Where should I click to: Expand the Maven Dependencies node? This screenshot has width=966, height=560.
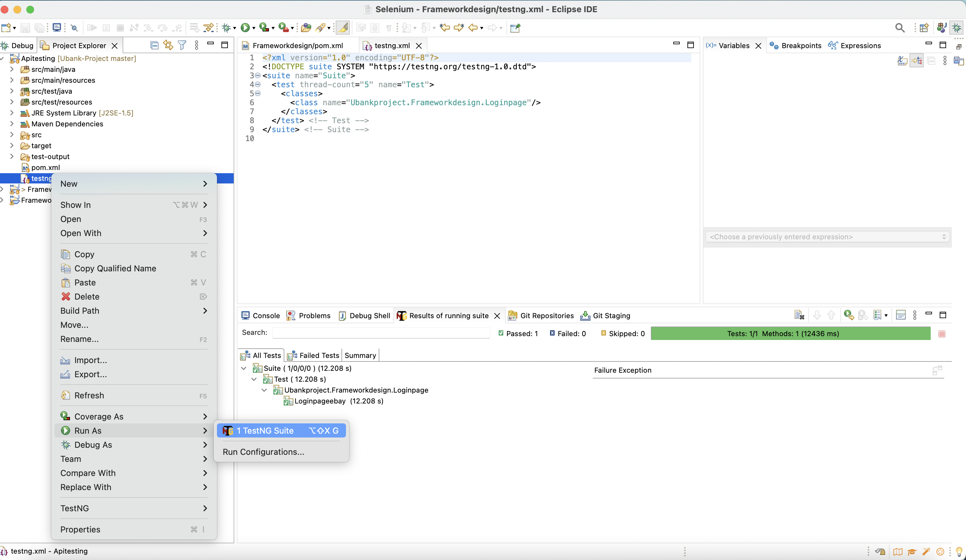pyautogui.click(x=12, y=124)
